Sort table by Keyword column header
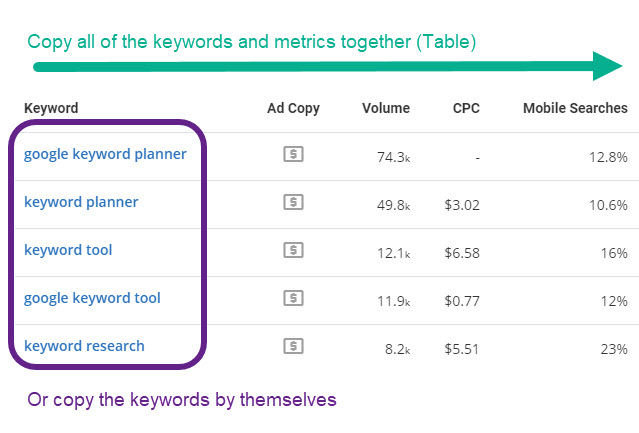The image size is (639, 433). (x=51, y=108)
